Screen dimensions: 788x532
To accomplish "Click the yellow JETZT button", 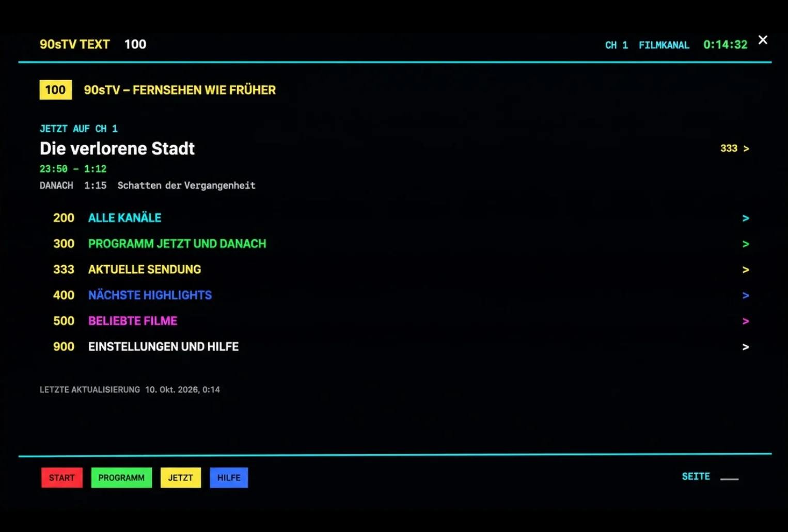I will [181, 478].
